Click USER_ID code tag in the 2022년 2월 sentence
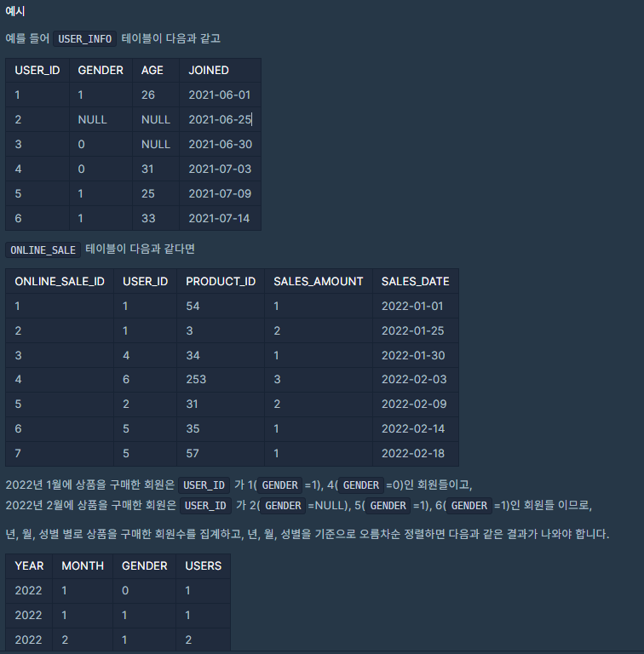 (x=205, y=506)
